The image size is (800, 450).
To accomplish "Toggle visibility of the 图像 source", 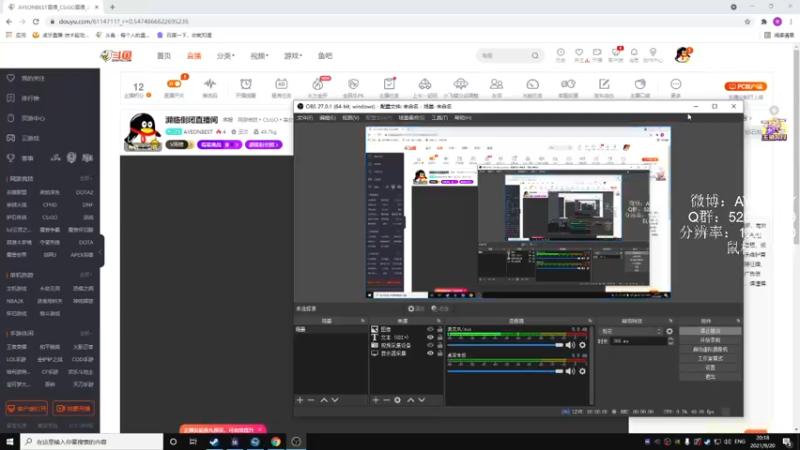I will pyautogui.click(x=430, y=330).
